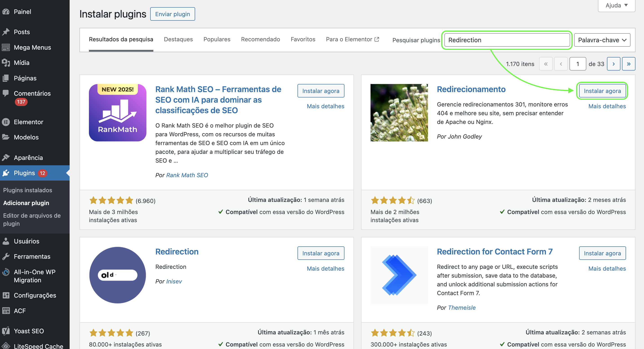Open Mais detalhes for Rank Math SEO
The image size is (644, 349).
pos(326,106)
